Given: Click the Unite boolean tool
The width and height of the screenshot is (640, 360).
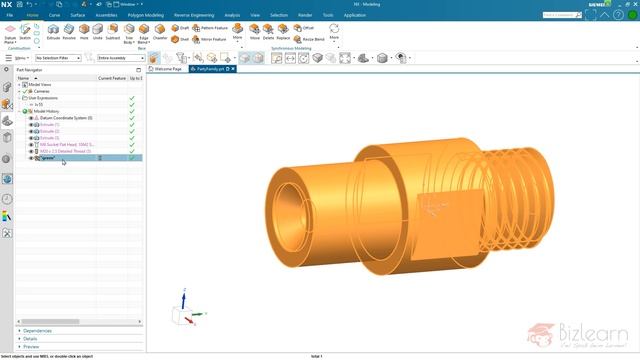Looking at the screenshot, I should (x=98, y=32).
